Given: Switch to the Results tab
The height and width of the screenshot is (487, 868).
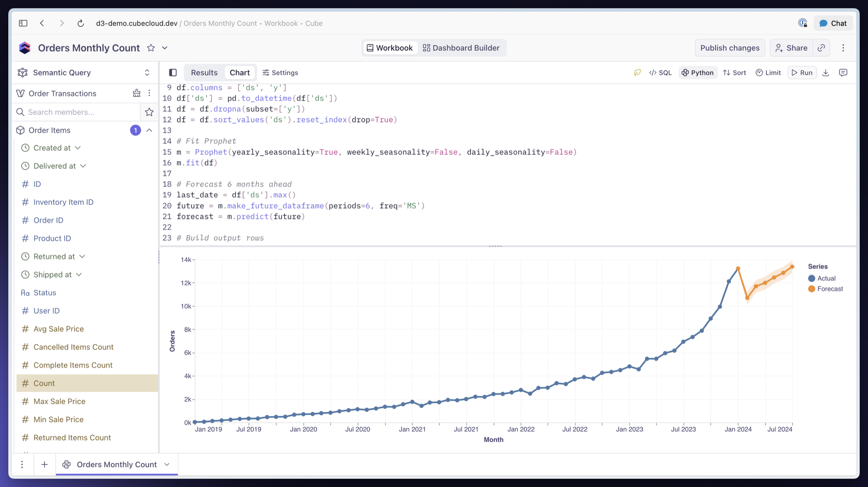Looking at the screenshot, I should [204, 73].
